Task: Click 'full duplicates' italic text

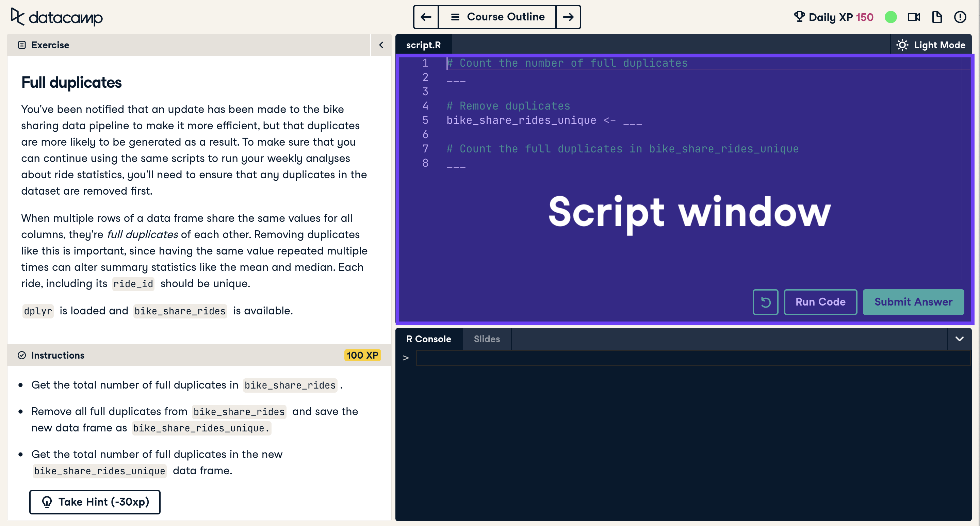Action: click(142, 235)
